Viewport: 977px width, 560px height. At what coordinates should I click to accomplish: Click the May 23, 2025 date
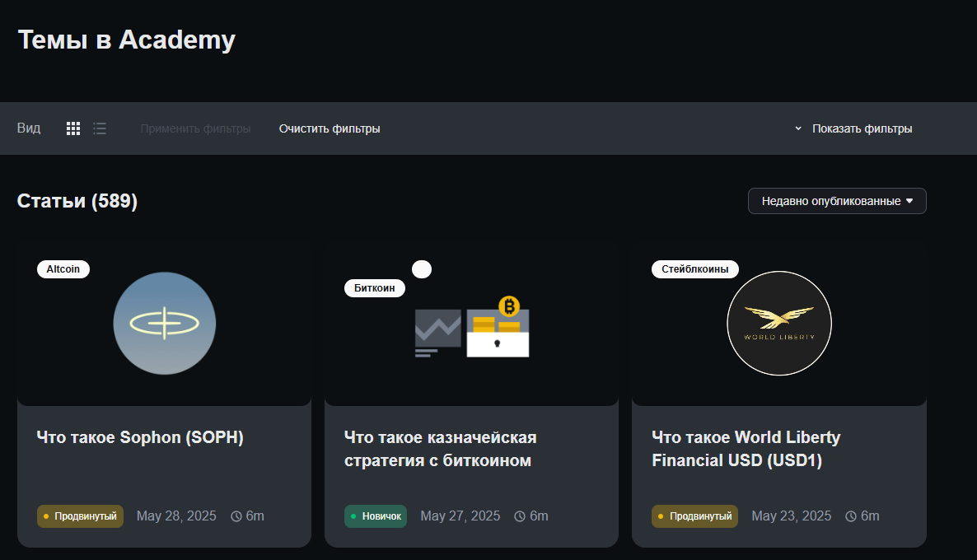pyautogui.click(x=792, y=516)
